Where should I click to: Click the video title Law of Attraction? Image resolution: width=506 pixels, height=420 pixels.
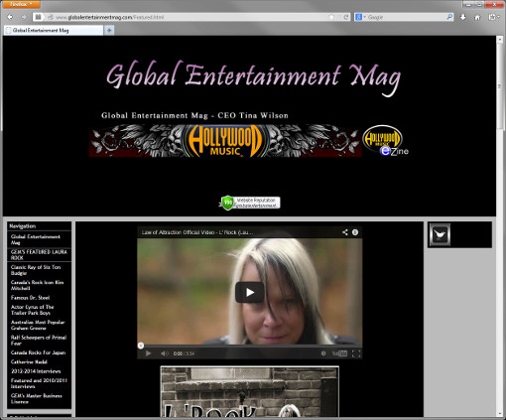coord(197,232)
